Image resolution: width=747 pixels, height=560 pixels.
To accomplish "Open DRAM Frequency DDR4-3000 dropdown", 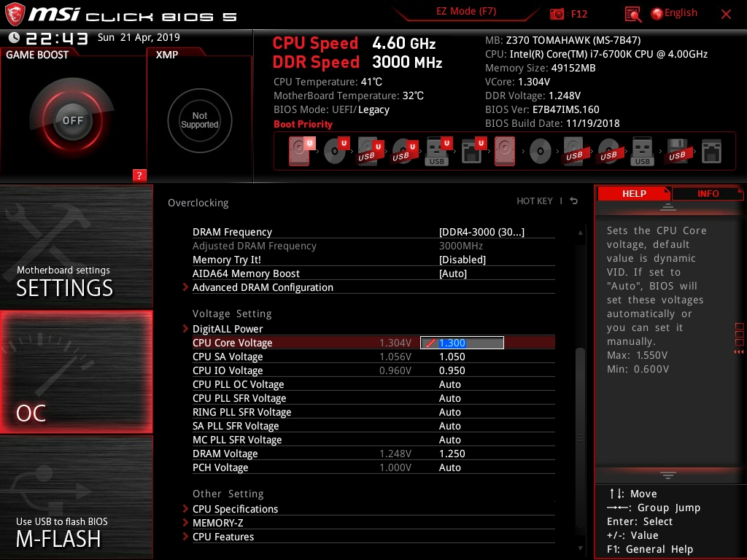I will coord(481,232).
